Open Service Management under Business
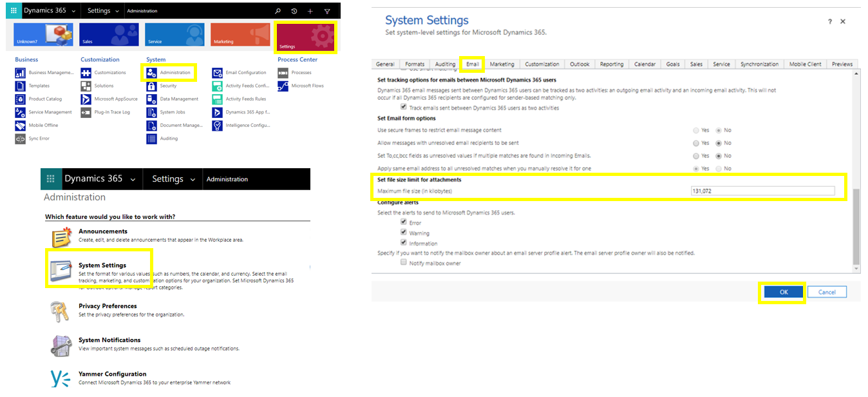 (44, 112)
